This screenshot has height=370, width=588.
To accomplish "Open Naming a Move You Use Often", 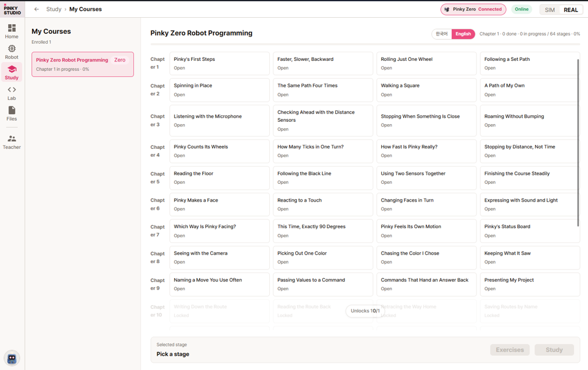I will pyautogui.click(x=219, y=284).
